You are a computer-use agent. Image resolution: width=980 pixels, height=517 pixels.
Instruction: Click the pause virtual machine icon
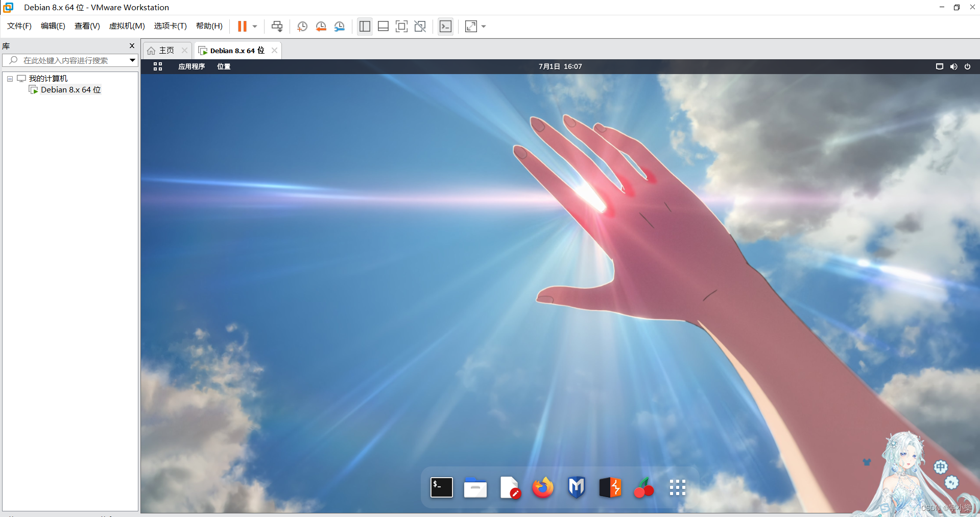coord(242,26)
